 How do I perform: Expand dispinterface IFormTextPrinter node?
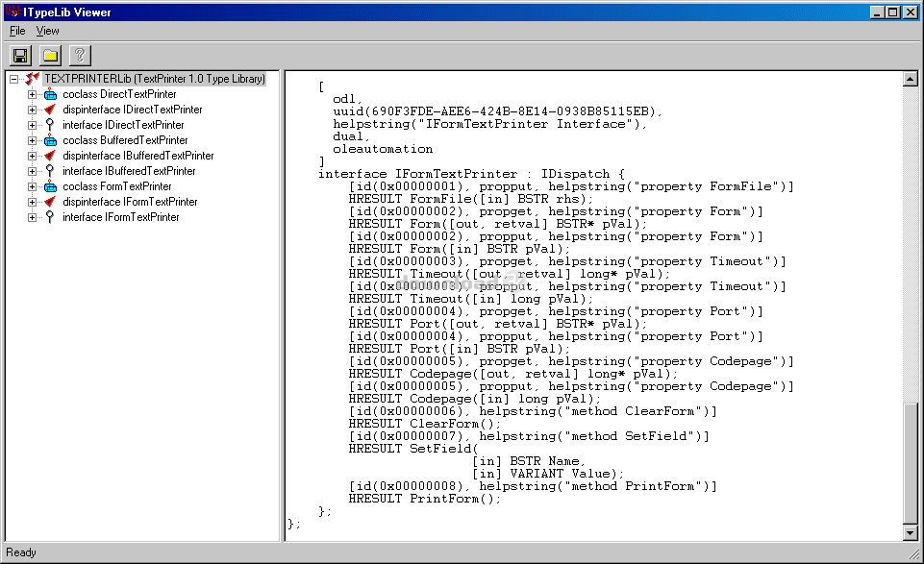pos(32,202)
